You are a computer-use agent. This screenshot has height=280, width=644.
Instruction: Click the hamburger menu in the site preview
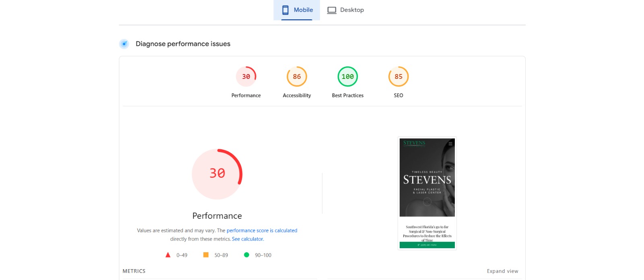click(x=450, y=144)
